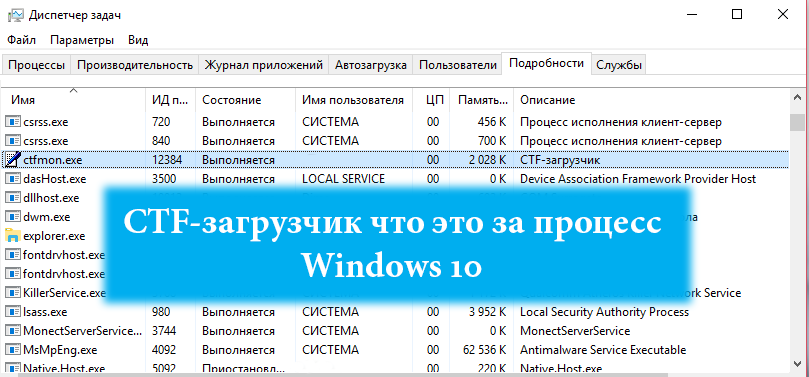Click the memory value 3 952 K

tap(488, 312)
